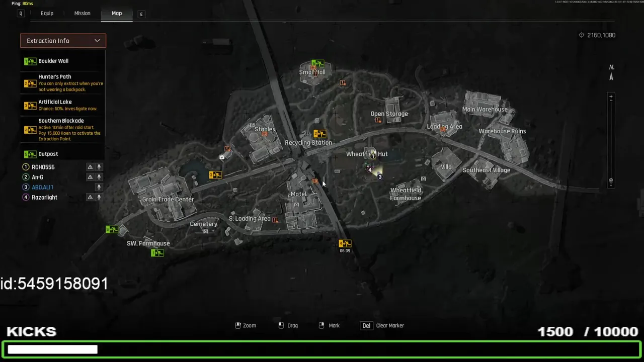644x362 pixels.
Task: Select green extraction marker 6 at Small Hall
Action: (x=317, y=64)
